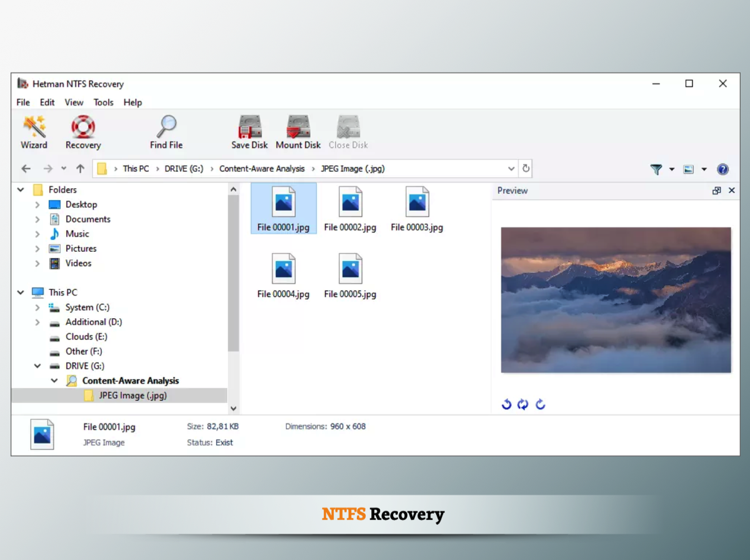Open Find File search tool
750x560 pixels.
click(166, 132)
